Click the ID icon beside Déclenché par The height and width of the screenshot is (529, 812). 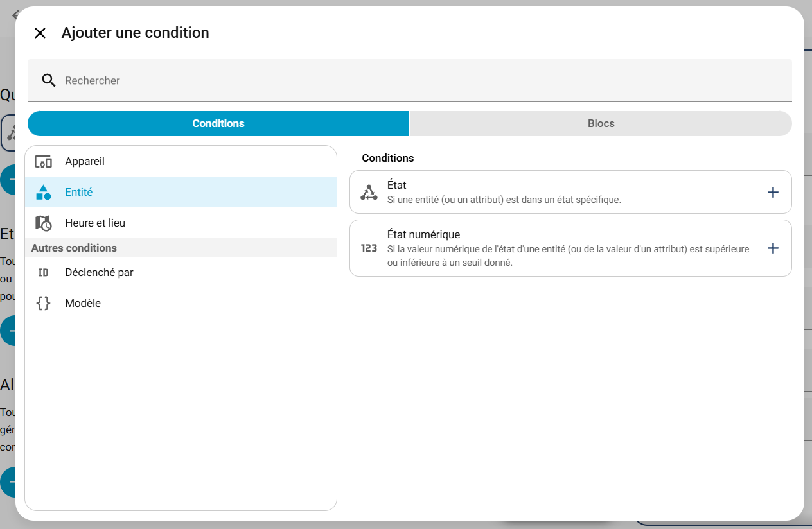tap(43, 272)
